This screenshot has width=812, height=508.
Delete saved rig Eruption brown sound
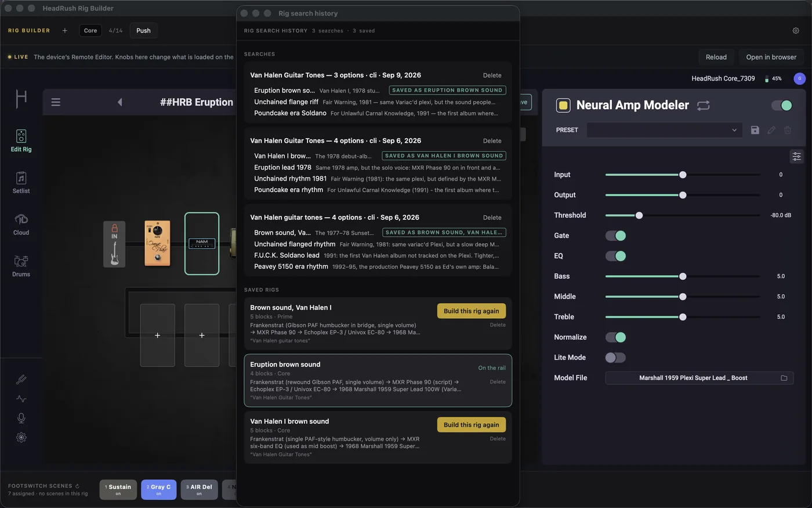point(498,382)
